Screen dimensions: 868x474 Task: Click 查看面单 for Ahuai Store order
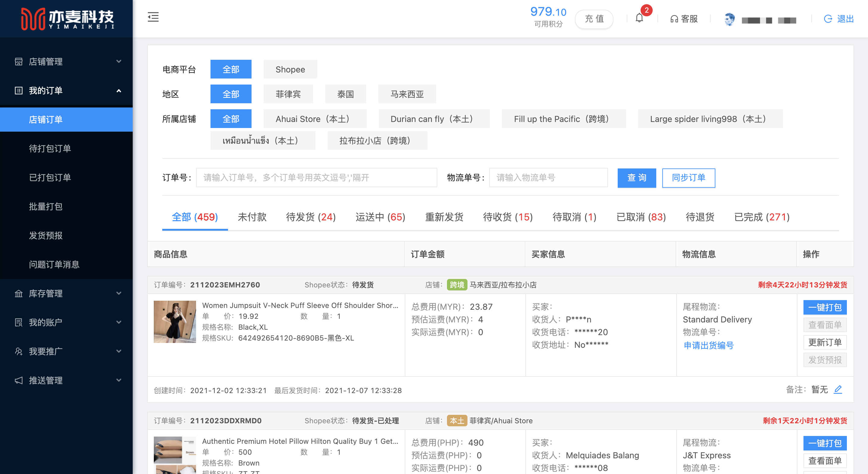[x=825, y=461]
